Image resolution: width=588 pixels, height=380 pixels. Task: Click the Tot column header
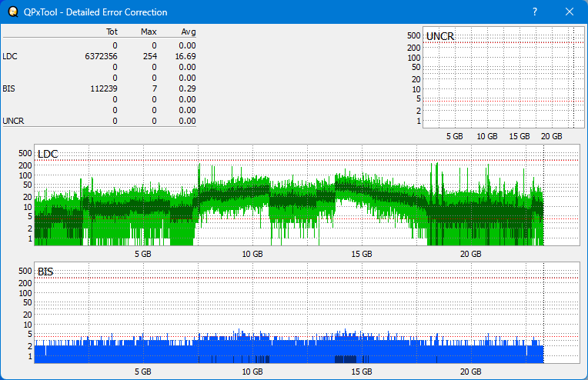pyautogui.click(x=112, y=32)
